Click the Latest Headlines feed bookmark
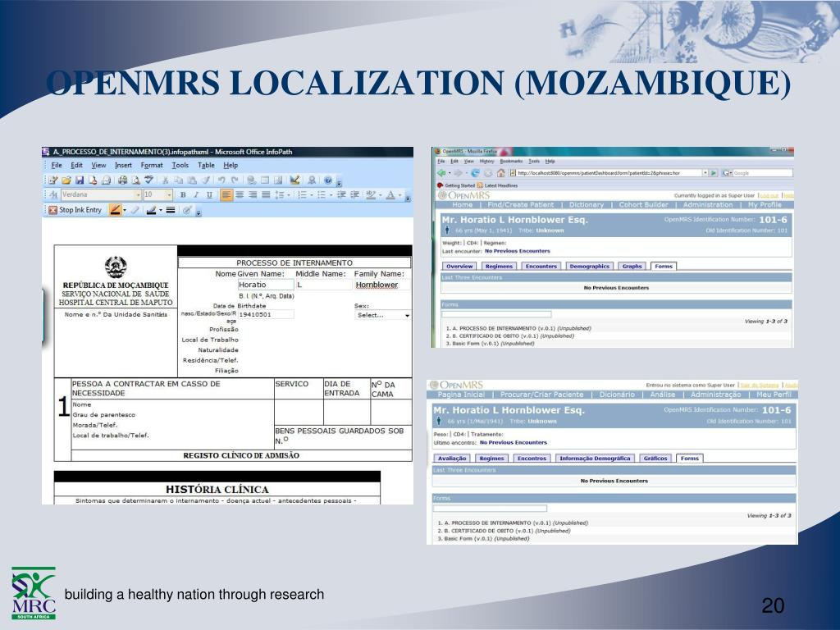Screen dimensions: 840x630 [498, 185]
